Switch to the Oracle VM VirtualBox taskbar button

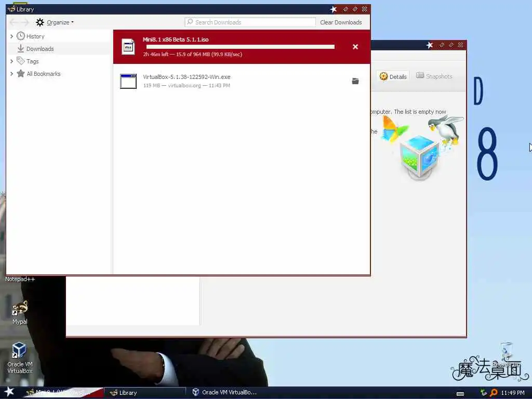point(224,393)
